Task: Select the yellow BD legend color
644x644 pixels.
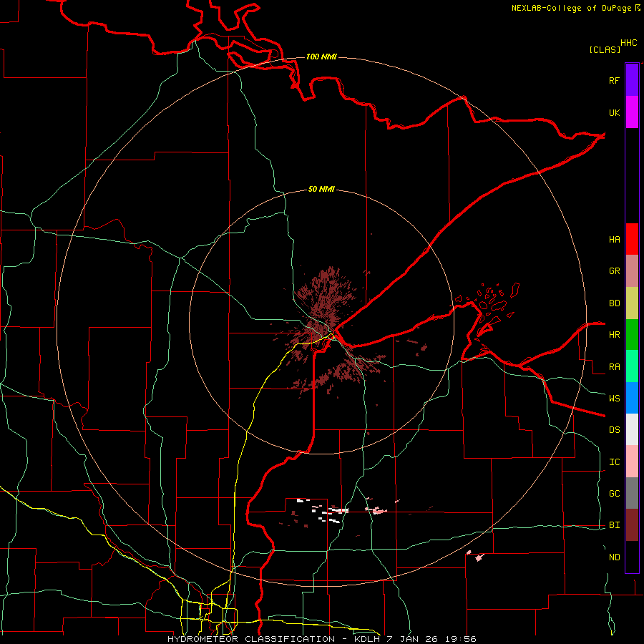Action: (632, 303)
